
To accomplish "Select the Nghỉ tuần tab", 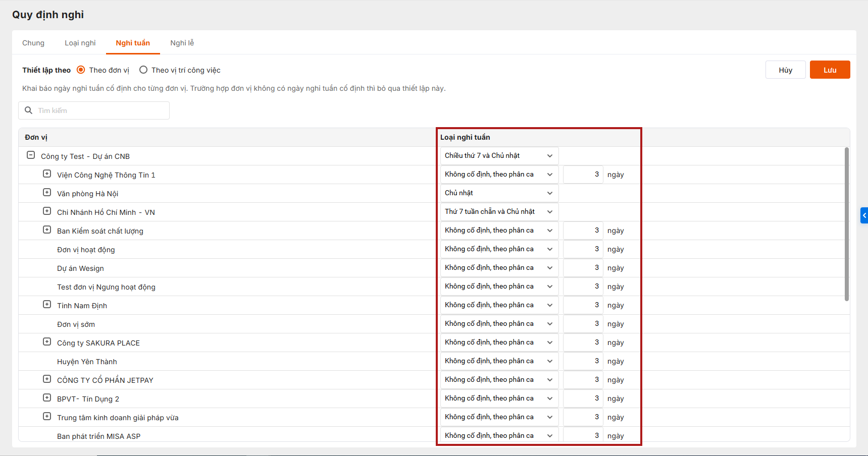I will (133, 43).
